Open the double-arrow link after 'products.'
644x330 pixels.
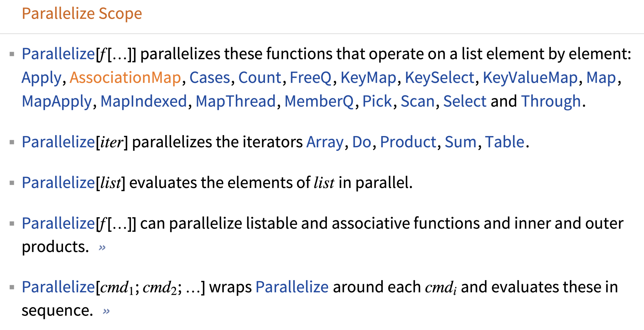point(102,247)
